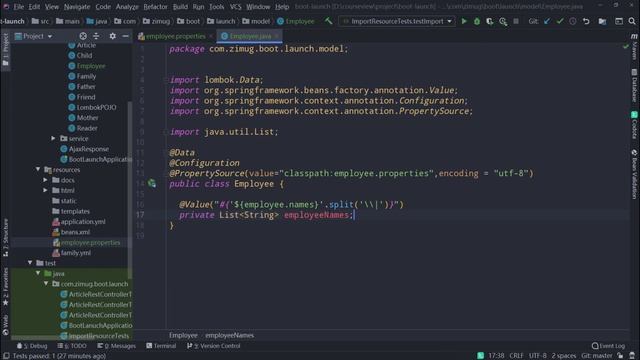Open the Help menu
This screenshot has width=640, height=360.
(282, 7)
